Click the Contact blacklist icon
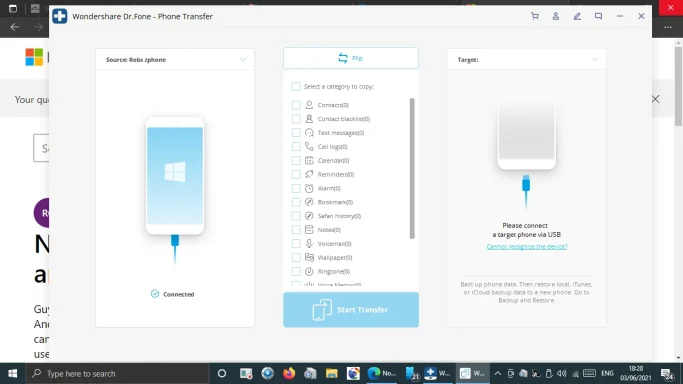 click(x=309, y=119)
